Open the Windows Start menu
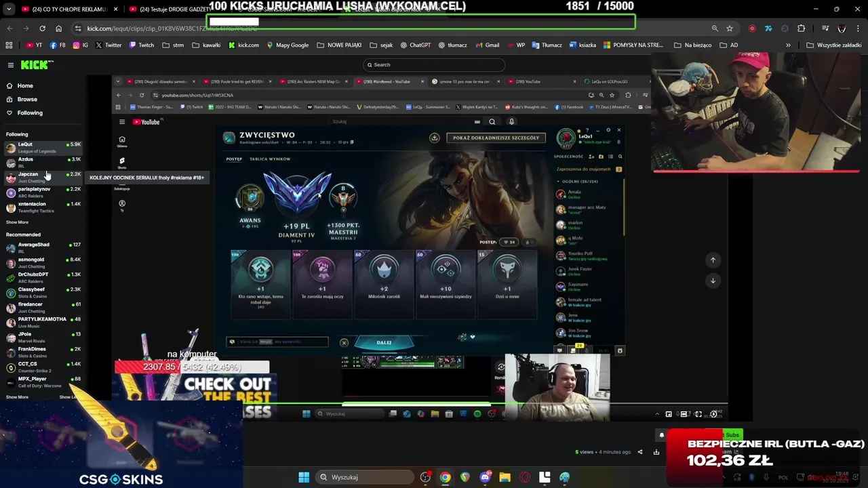 click(304, 477)
